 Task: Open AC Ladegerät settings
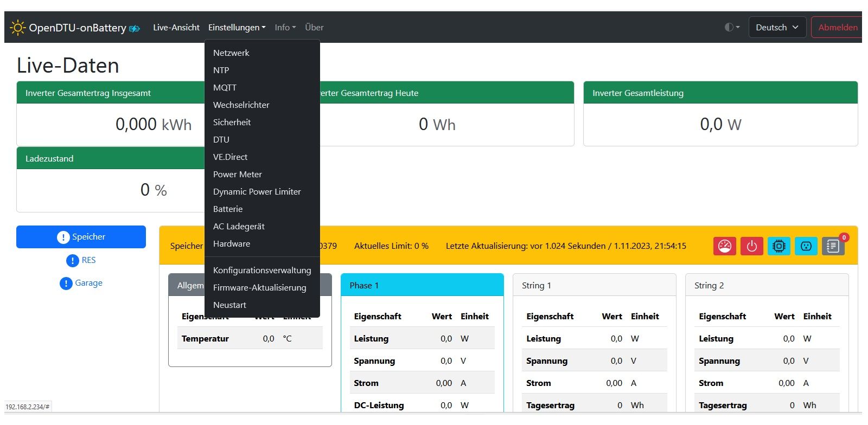pos(262,226)
